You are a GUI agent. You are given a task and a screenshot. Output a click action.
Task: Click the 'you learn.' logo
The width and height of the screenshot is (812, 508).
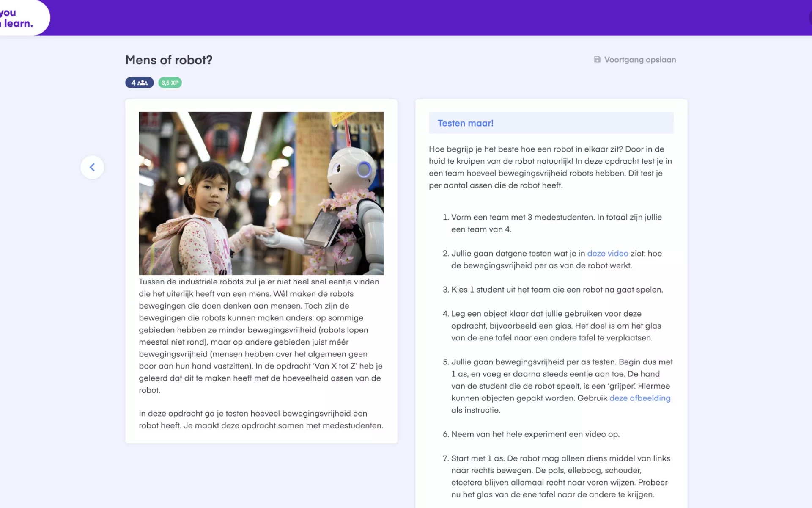point(17,18)
